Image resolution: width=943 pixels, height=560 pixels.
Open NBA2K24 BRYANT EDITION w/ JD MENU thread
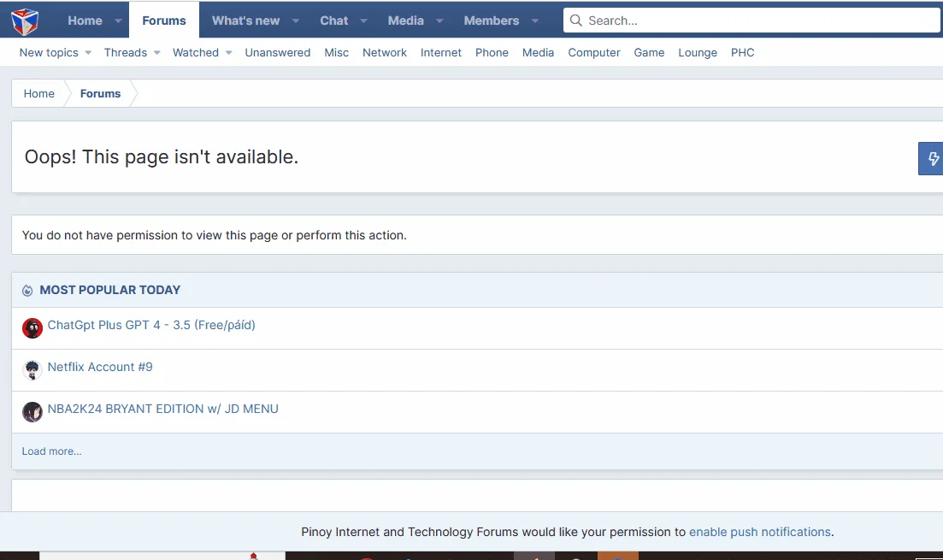[x=163, y=409]
